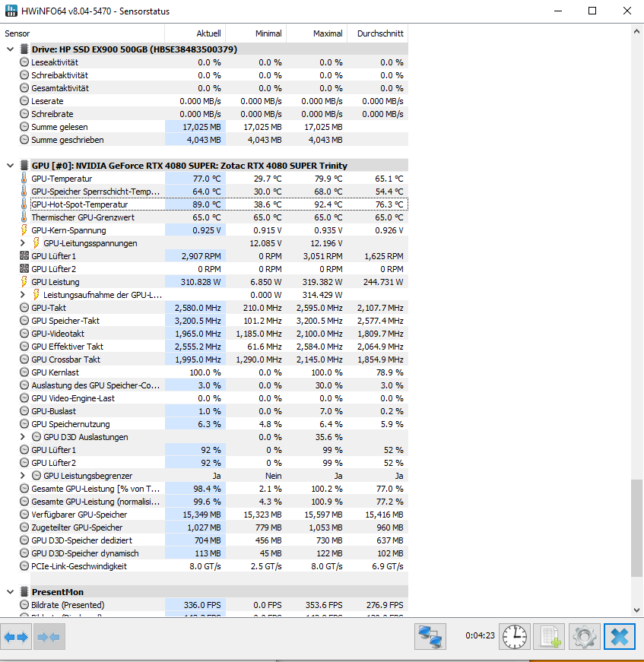Expand Leistungsaufnahme der GPU-L... subtree
Screen dimensions: 644x662
click(x=23, y=295)
